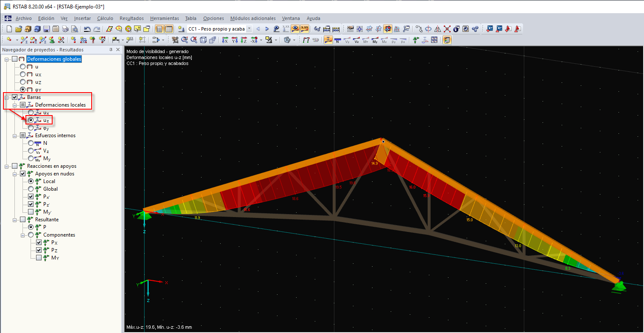Screen dimensions: 644x333
Task: Click the Save diskette icon
Action: pyautogui.click(x=46, y=29)
